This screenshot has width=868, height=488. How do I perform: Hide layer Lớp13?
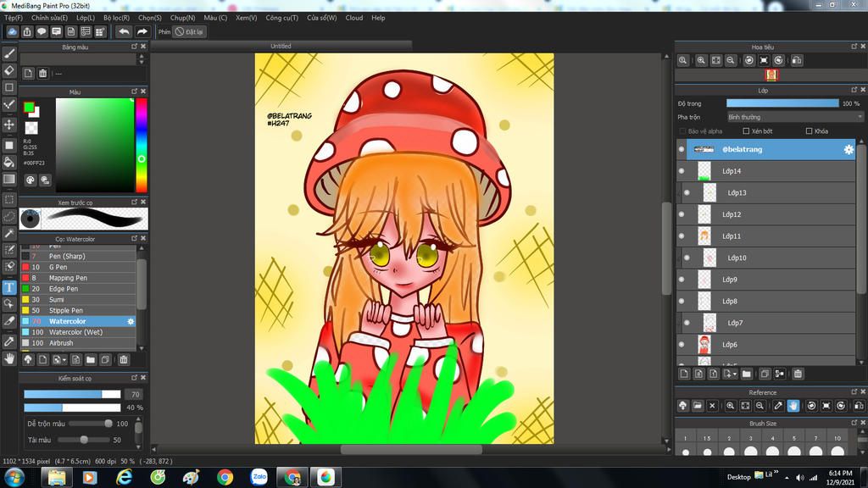[x=687, y=192]
